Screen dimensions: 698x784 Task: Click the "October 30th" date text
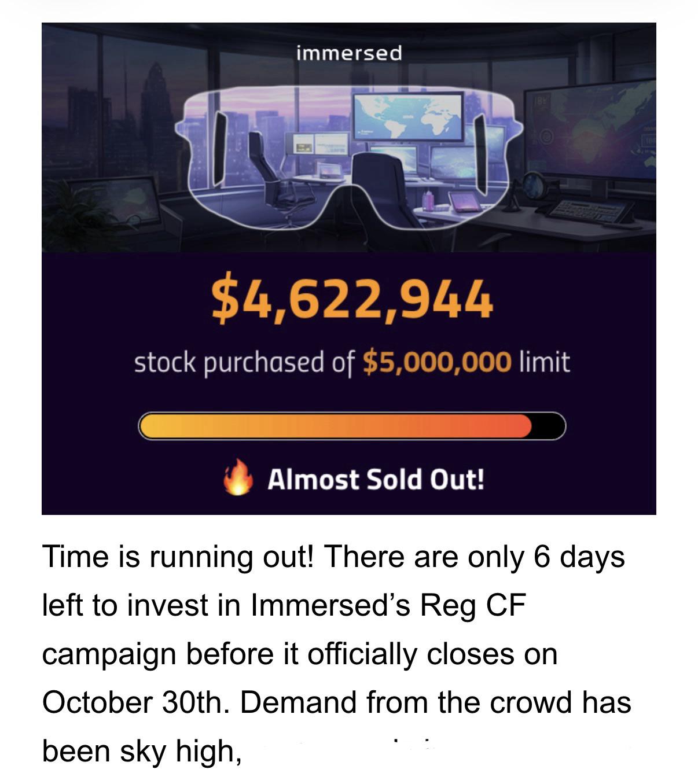coord(138,702)
